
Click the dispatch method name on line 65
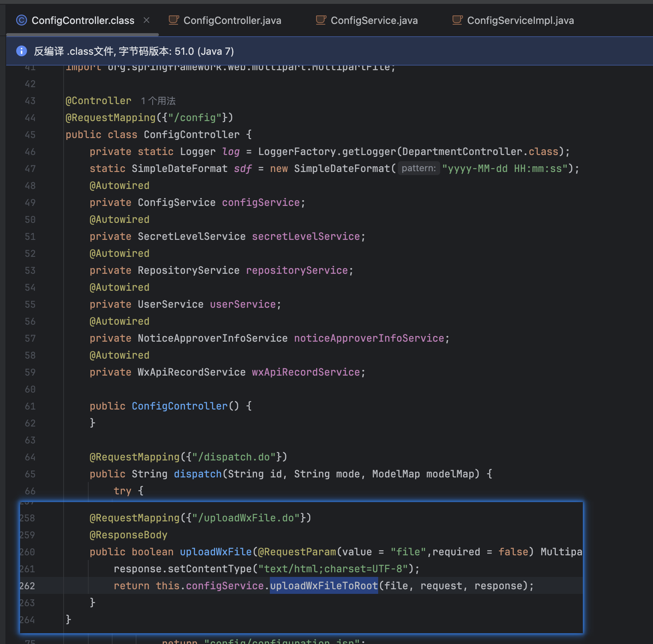tap(197, 474)
